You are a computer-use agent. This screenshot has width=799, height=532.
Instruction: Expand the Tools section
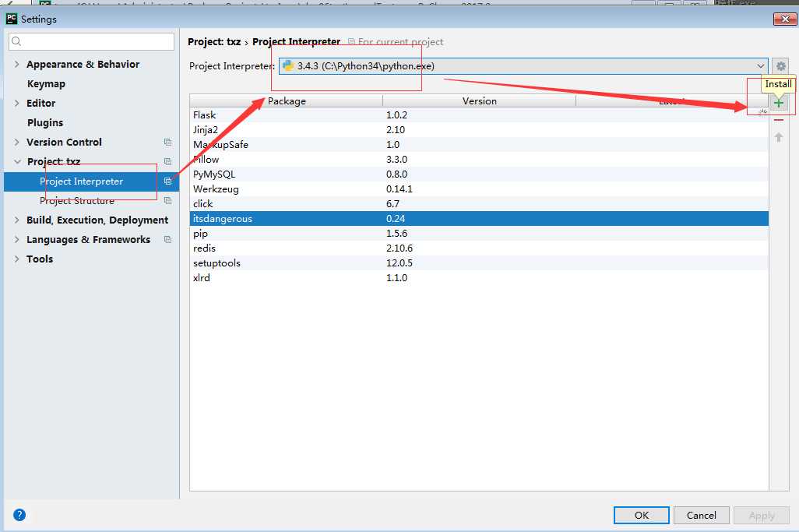[x=17, y=259]
